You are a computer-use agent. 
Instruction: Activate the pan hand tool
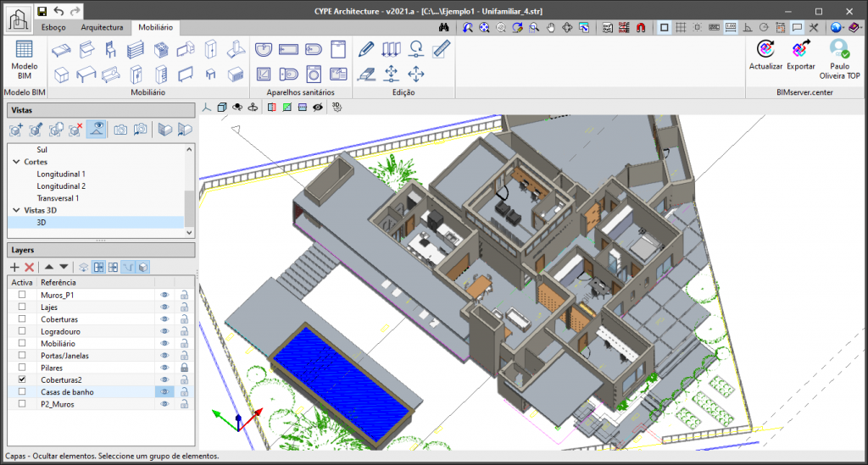pyautogui.click(x=550, y=28)
